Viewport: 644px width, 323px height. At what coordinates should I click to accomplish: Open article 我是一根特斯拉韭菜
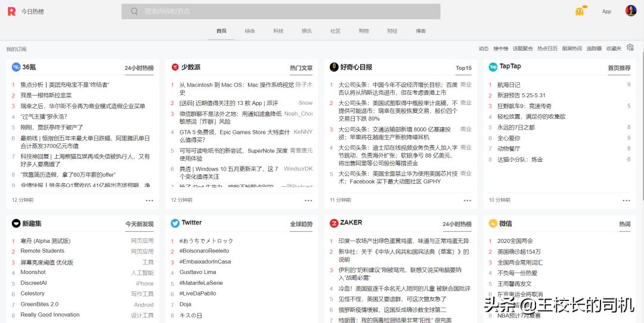click(46, 96)
